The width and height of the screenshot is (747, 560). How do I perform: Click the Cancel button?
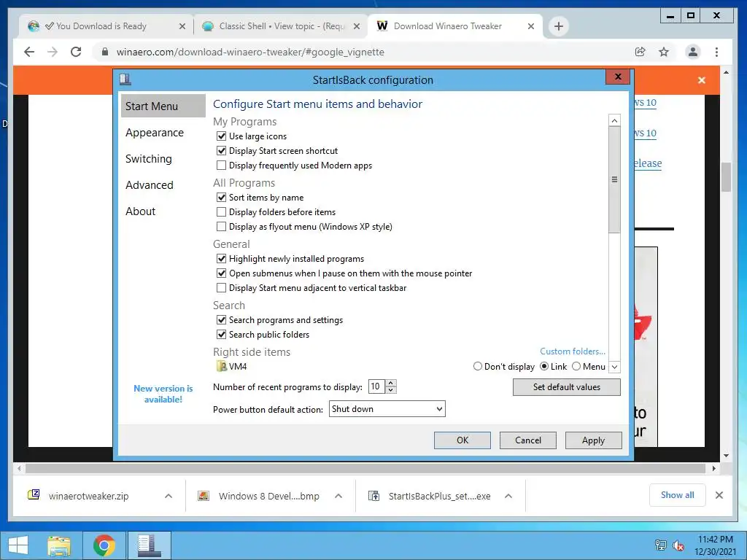528,440
